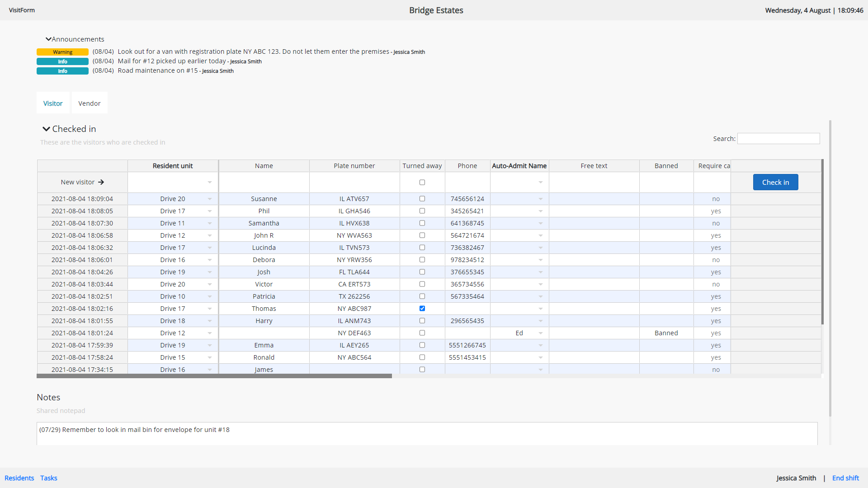Collapse the Checked in section chevron
The image size is (868, 488).
pyautogui.click(x=46, y=129)
